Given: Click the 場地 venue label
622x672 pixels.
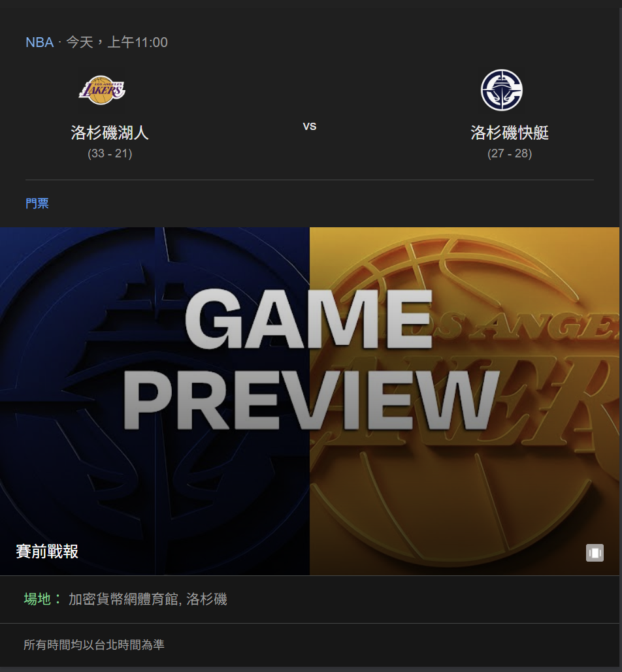Looking at the screenshot, I should 43,599.
